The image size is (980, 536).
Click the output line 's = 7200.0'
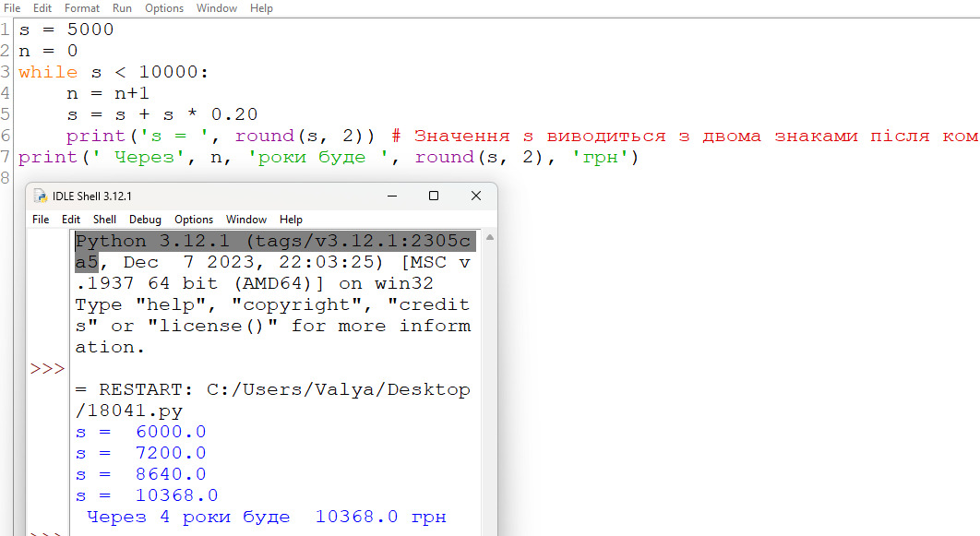(140, 453)
